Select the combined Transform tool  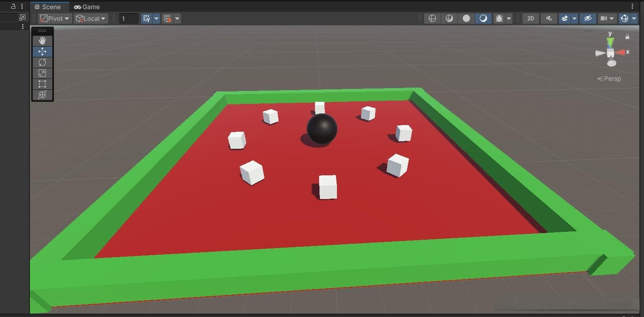click(x=42, y=95)
